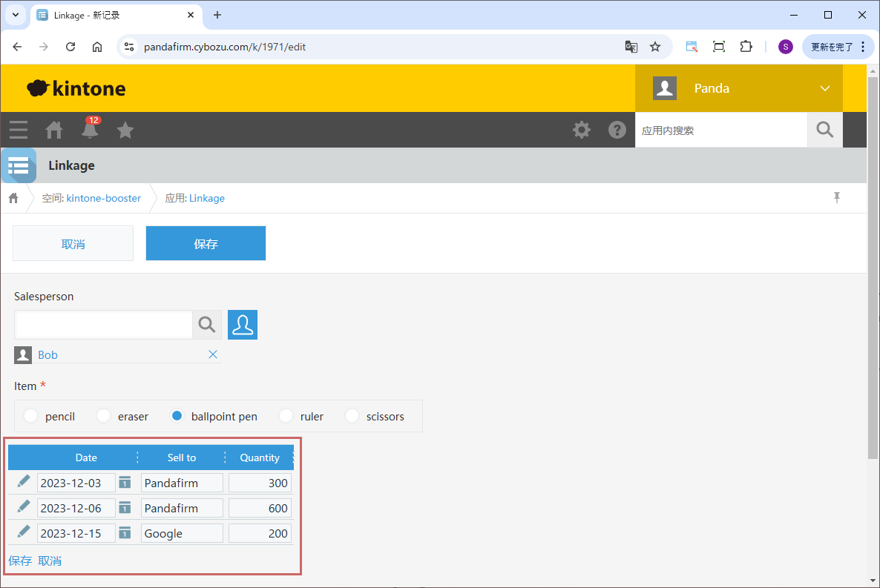Click the Salesperson user picker icon
The width and height of the screenshot is (880, 588).
242,325
